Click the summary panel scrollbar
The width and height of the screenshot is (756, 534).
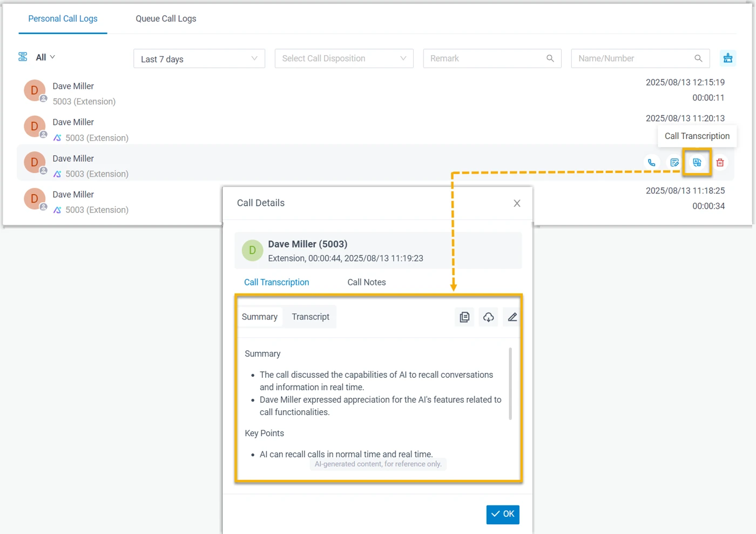click(510, 384)
